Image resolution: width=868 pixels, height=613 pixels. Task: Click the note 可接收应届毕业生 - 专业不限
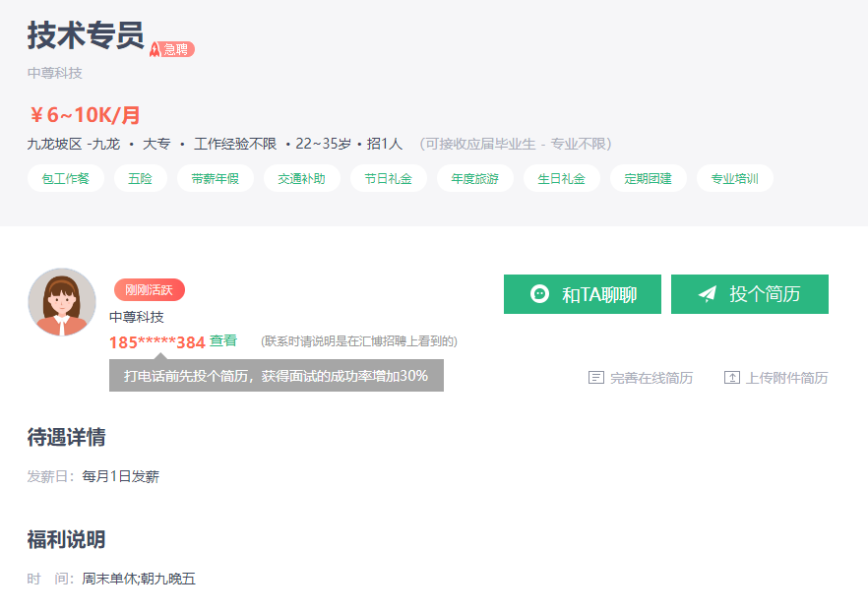click(x=516, y=144)
